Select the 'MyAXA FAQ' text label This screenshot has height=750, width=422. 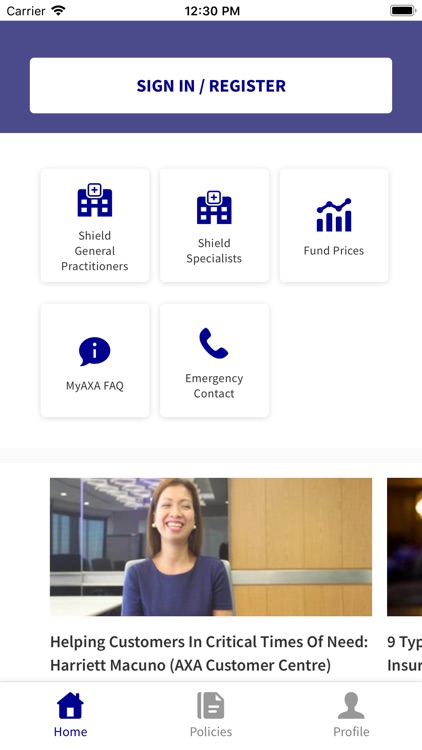95,386
